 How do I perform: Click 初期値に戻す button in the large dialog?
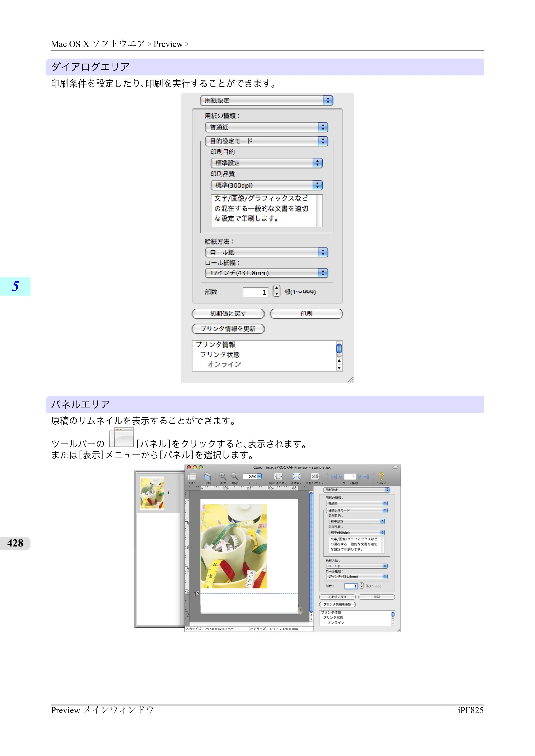[228, 313]
